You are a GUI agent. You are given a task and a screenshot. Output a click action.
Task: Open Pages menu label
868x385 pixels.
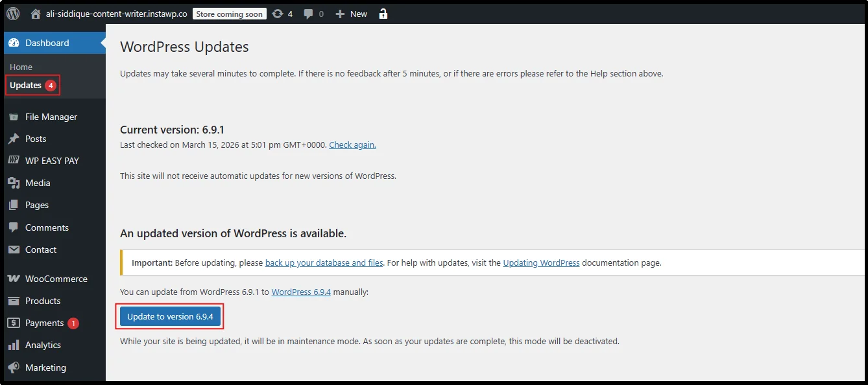click(37, 205)
